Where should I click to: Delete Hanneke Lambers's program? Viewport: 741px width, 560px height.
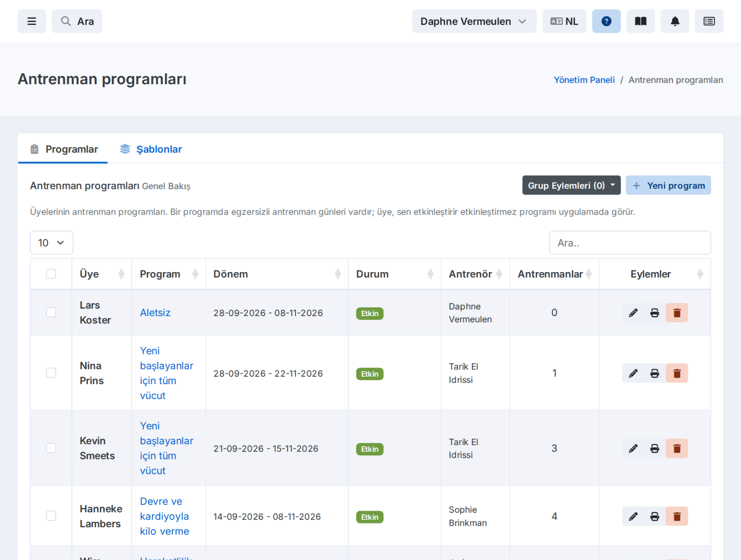click(677, 516)
